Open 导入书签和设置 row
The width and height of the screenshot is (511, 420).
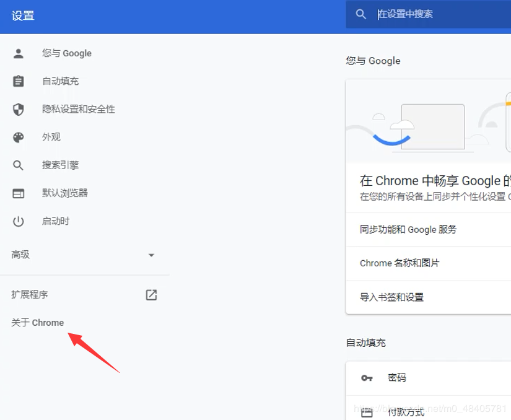(x=428, y=297)
